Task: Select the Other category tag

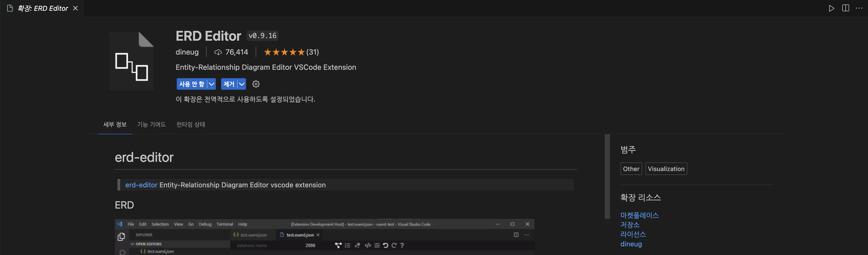Action: tap(631, 169)
